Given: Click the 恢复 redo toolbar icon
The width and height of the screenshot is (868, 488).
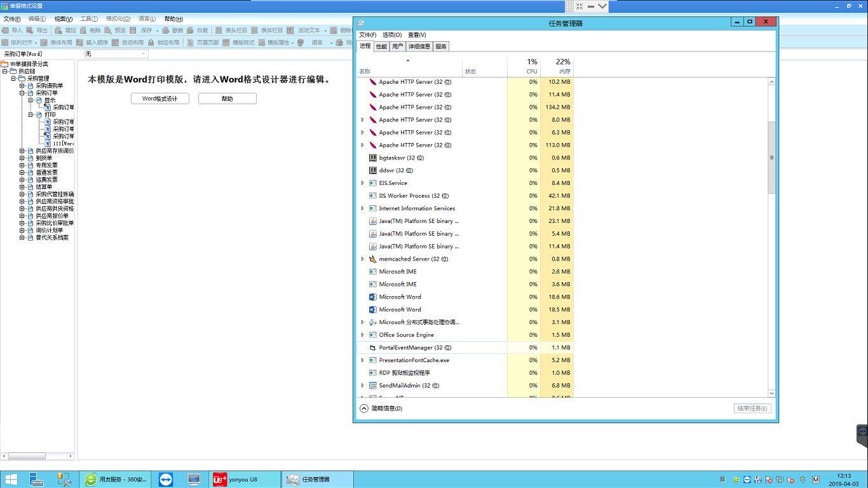Looking at the screenshot, I should coord(190,30).
